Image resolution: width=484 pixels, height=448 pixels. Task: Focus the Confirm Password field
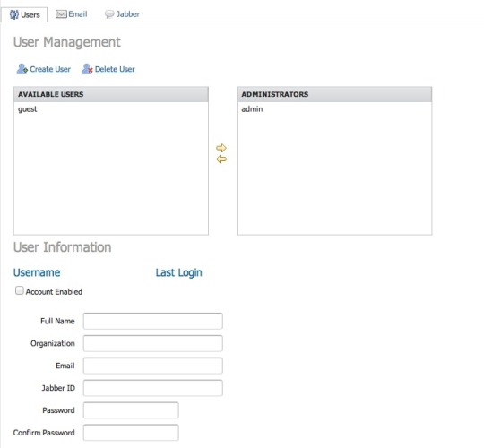coord(131,433)
